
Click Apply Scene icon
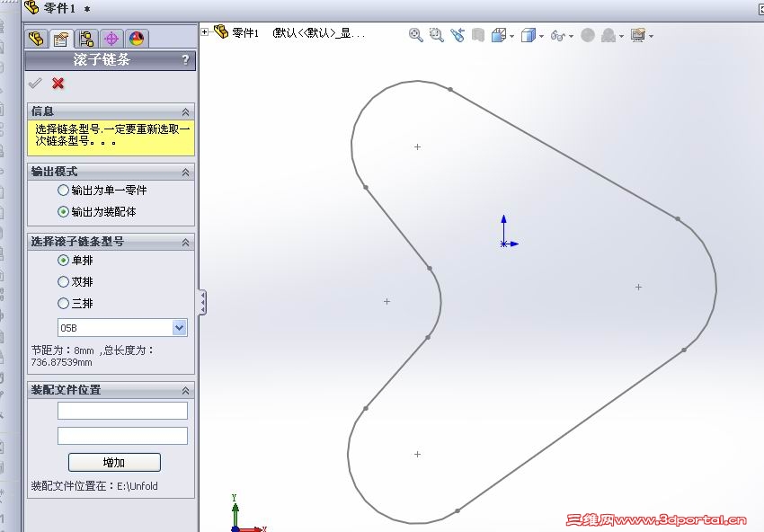(x=609, y=35)
